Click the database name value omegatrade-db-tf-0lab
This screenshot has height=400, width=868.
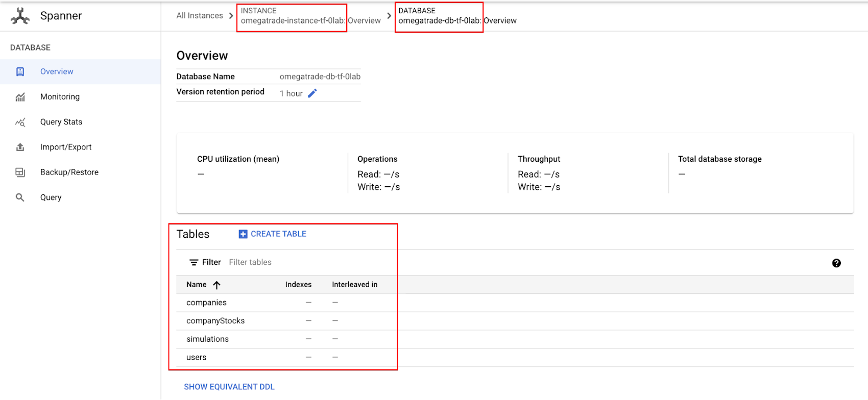(x=320, y=77)
